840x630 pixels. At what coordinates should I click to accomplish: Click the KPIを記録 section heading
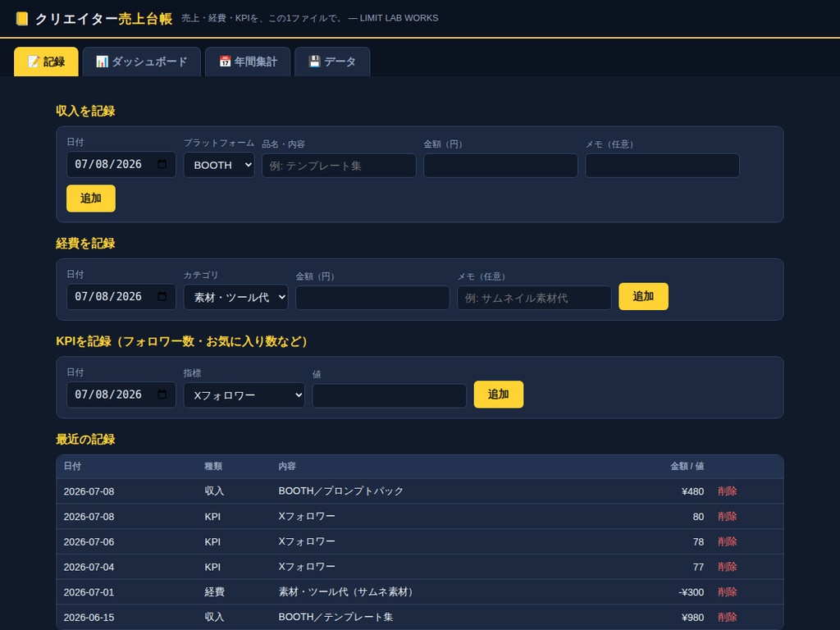coord(185,341)
